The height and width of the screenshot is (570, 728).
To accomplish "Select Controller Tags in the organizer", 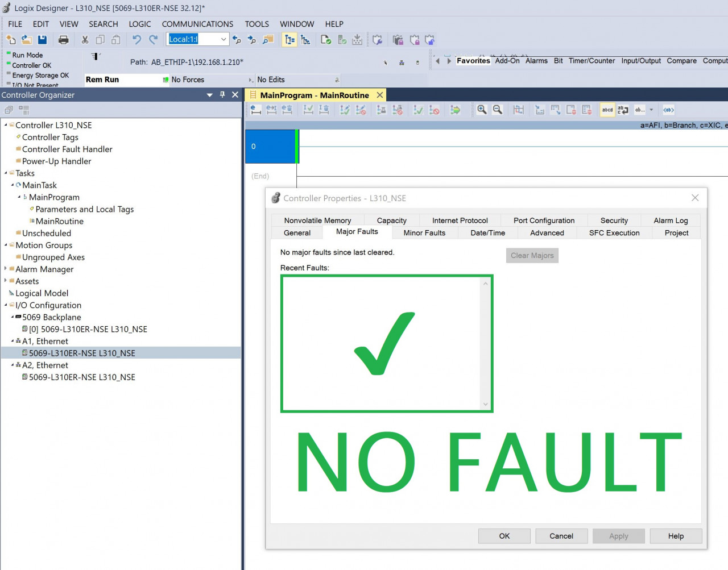I will pos(50,137).
